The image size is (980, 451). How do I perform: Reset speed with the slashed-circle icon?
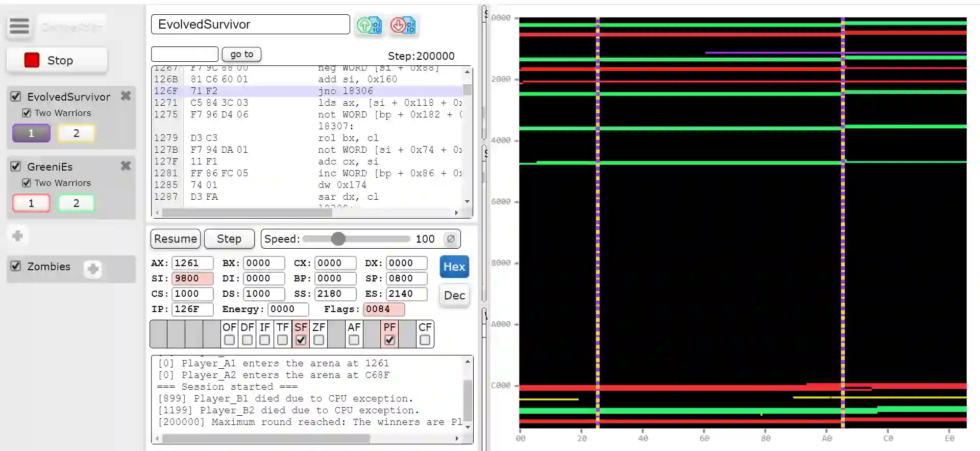(x=450, y=239)
